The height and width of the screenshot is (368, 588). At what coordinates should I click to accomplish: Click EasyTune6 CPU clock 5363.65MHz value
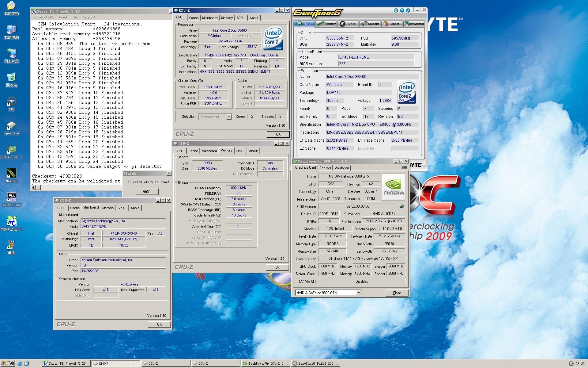[340, 38]
